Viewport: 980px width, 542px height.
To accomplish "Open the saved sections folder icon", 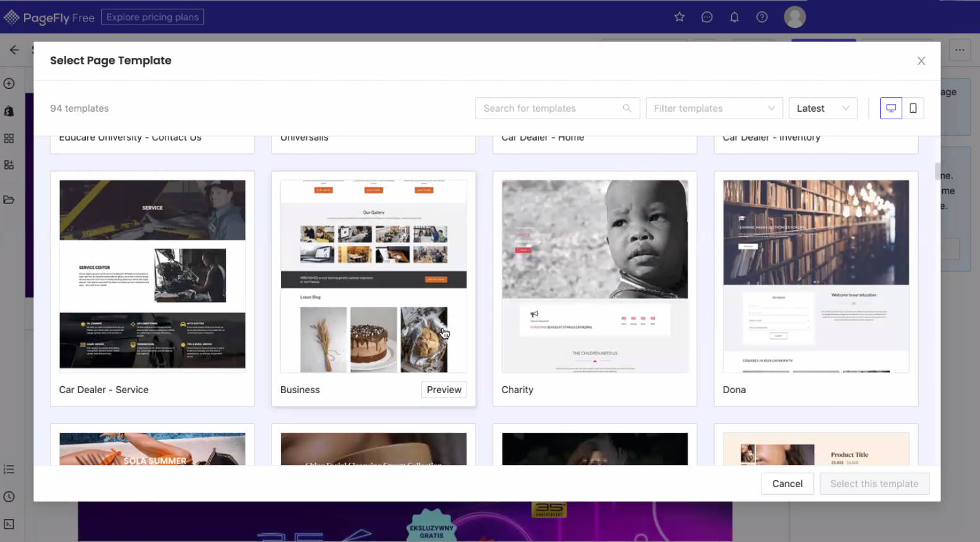I will click(x=9, y=199).
